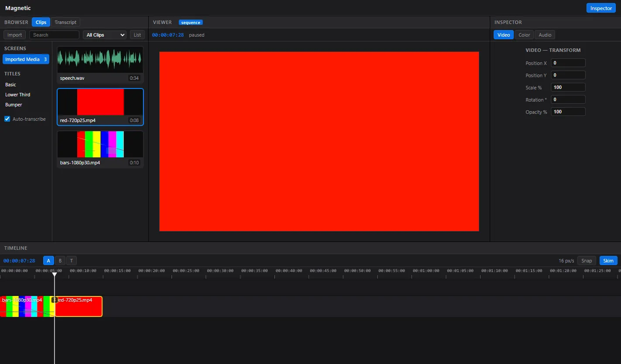The width and height of the screenshot is (621, 364).
Task: Select the bars-1080p30.mp4 clip on timeline
Action: tap(27, 306)
